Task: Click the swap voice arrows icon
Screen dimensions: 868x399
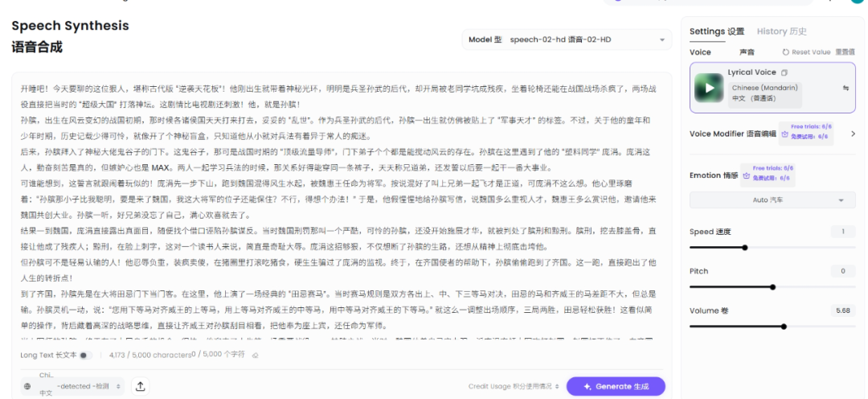Action: pyautogui.click(x=845, y=88)
